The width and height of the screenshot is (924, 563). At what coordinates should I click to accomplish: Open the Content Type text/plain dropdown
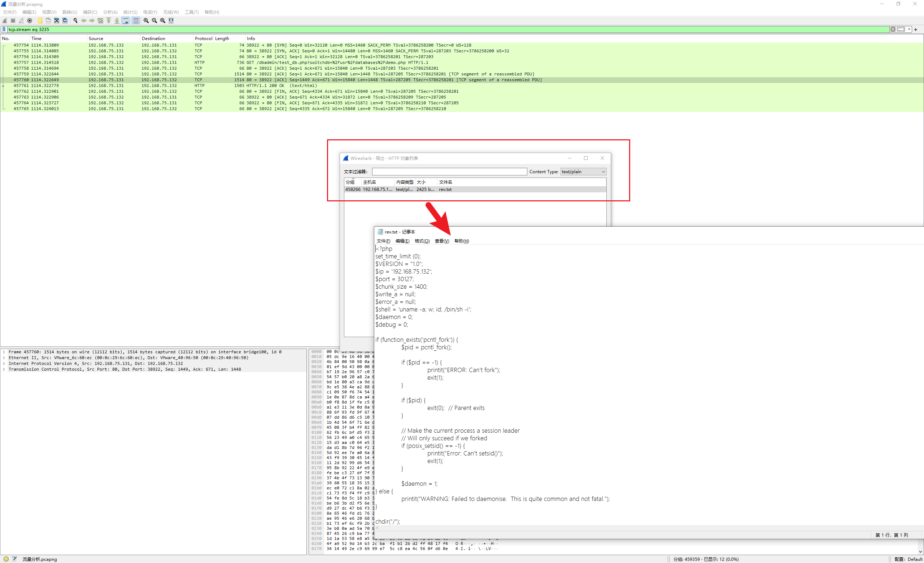click(583, 172)
